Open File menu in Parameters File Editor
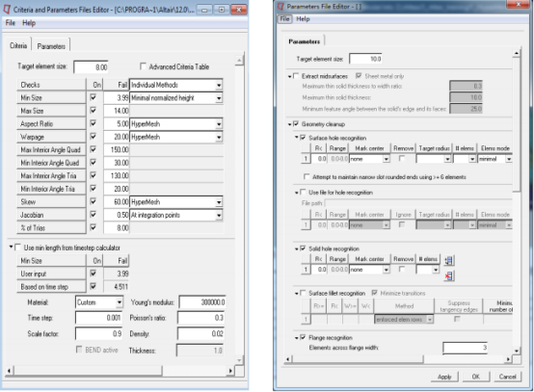This screenshot has width=534, height=392. (284, 18)
